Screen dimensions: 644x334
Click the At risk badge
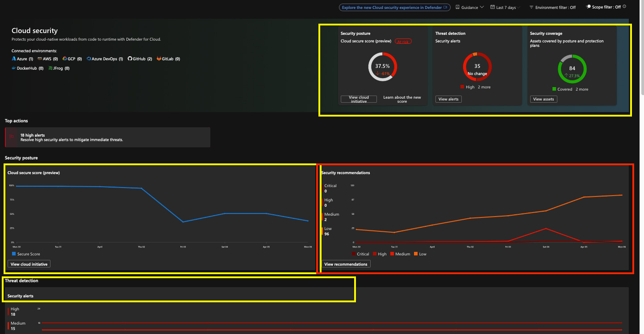(403, 41)
